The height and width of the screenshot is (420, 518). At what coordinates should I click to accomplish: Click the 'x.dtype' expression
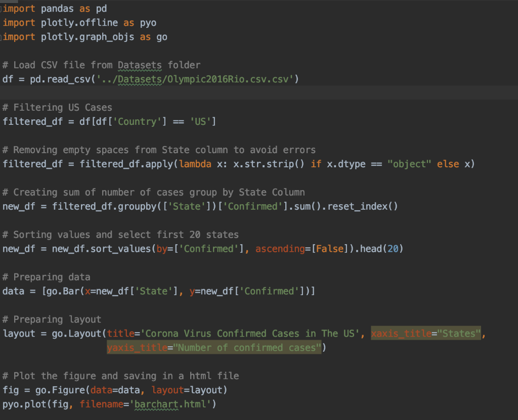tap(346, 164)
